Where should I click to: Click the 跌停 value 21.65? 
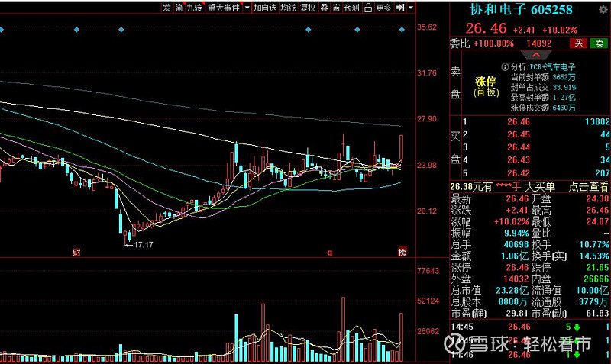pyautogui.click(x=597, y=267)
